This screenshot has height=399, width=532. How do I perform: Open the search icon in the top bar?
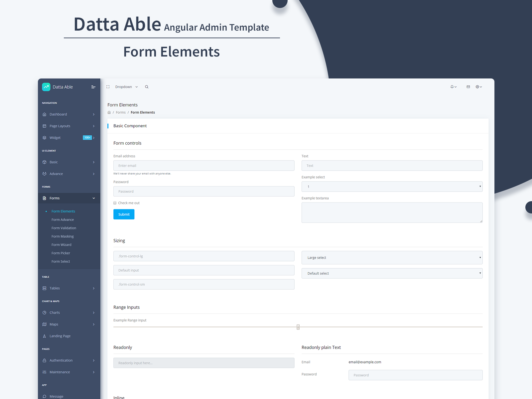[x=147, y=87]
